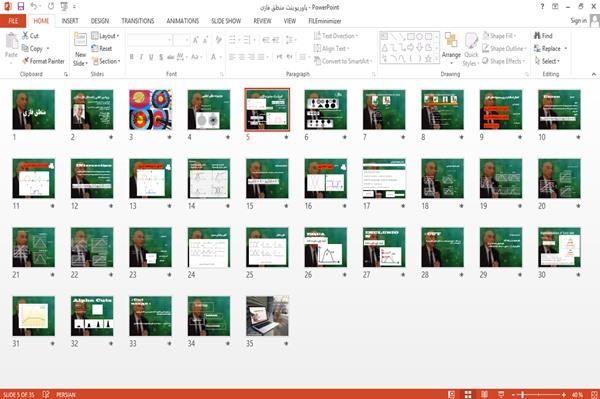Image resolution: width=600 pixels, height=399 pixels.
Task: Adjust the zoom slider handle
Action: 523,394
